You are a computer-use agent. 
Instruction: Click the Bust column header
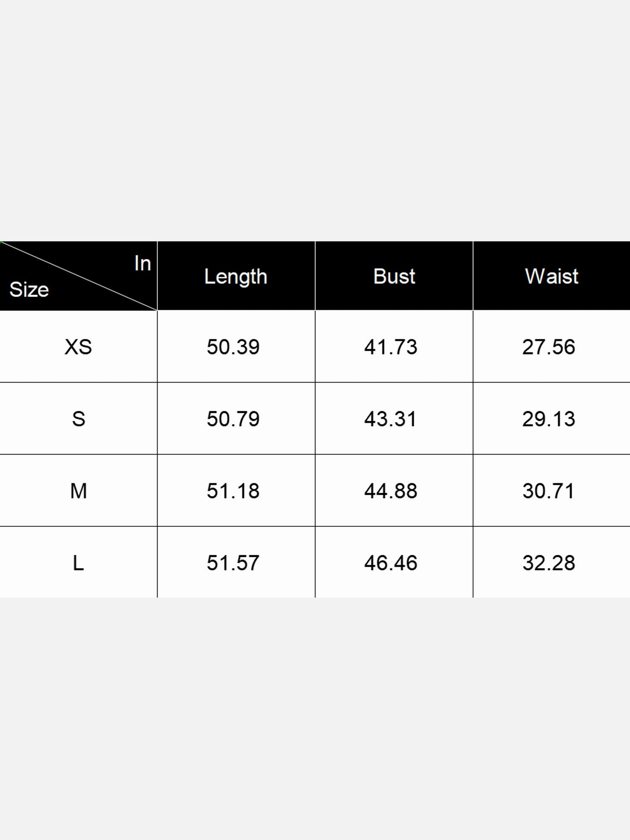394,276
